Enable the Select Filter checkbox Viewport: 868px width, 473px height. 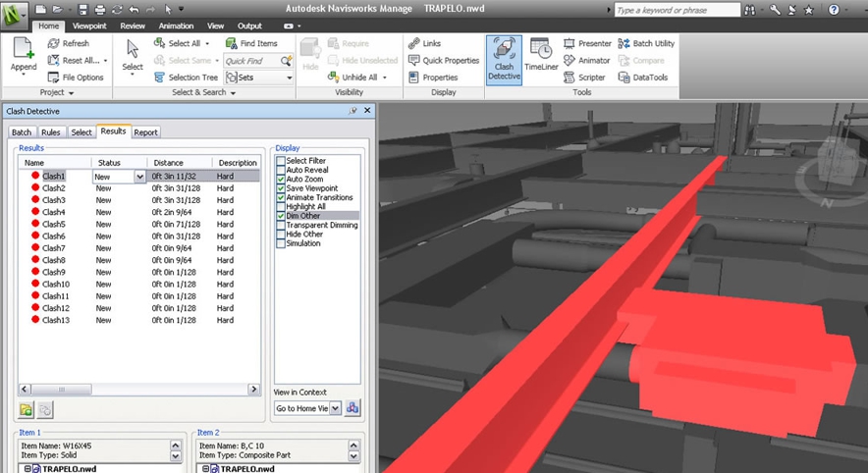tap(281, 161)
